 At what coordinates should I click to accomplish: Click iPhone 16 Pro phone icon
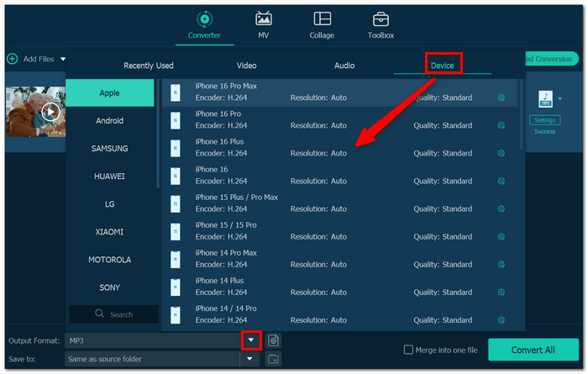click(175, 120)
